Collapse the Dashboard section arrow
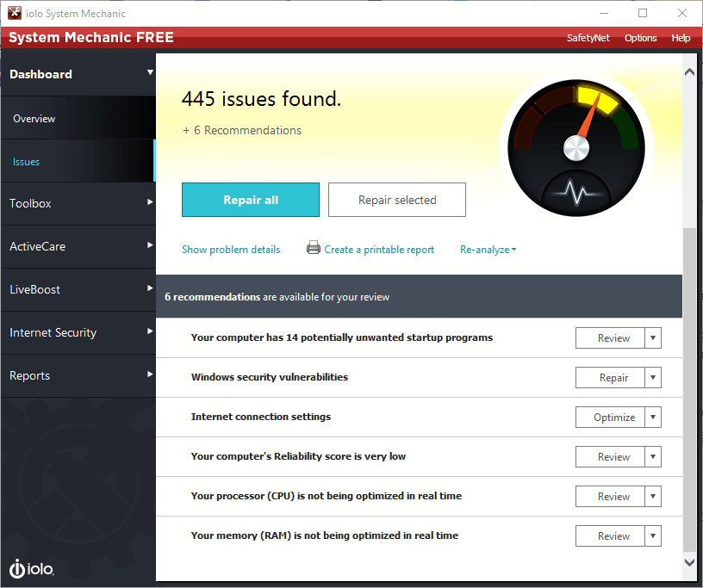 pyautogui.click(x=150, y=72)
